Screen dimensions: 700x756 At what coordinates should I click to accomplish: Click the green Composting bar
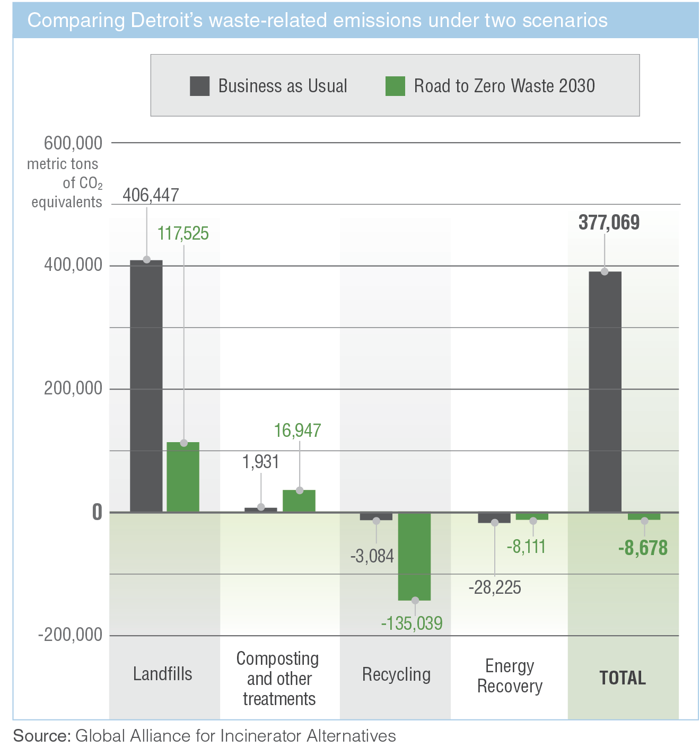tap(299, 501)
